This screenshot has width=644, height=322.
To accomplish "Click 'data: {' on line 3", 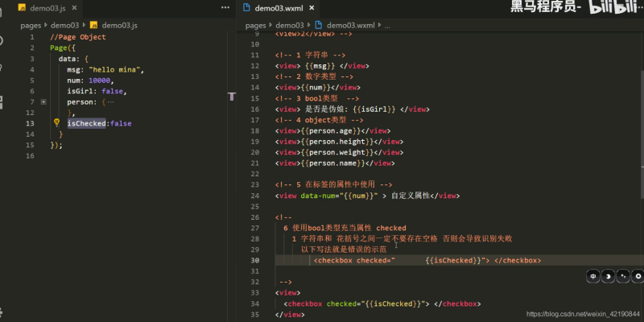I will coord(73,59).
